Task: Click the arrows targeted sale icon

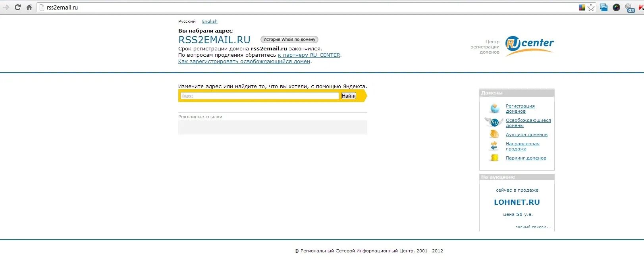Action: [x=494, y=146]
